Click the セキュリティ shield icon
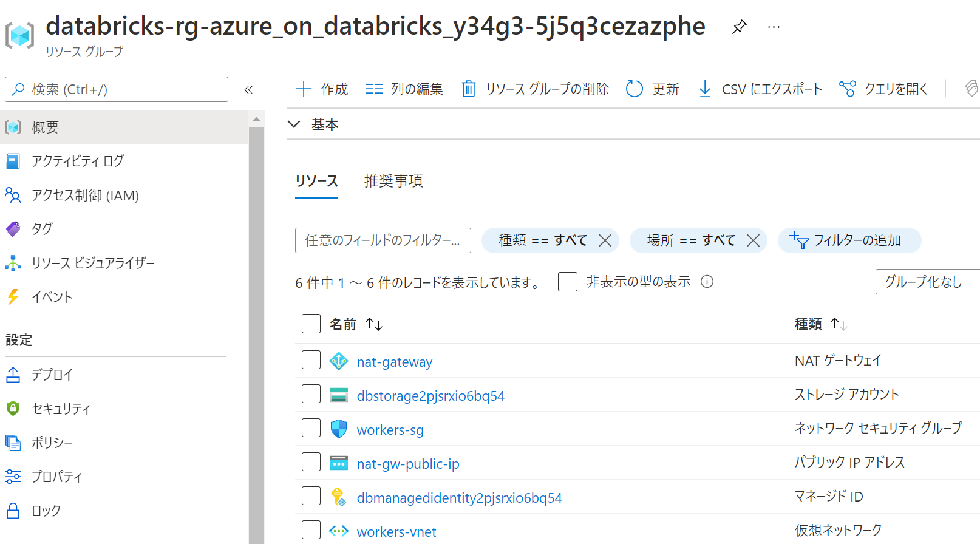The image size is (980, 544). coord(13,409)
